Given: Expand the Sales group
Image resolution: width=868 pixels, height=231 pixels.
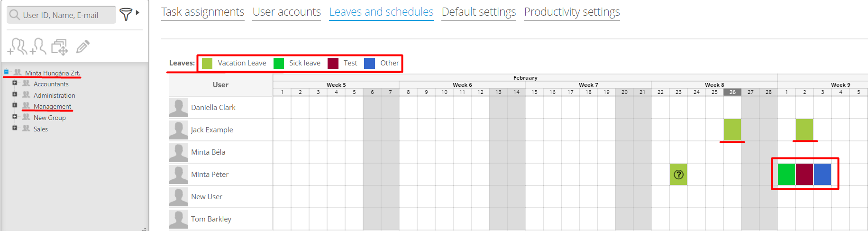Looking at the screenshot, I should coord(15,128).
